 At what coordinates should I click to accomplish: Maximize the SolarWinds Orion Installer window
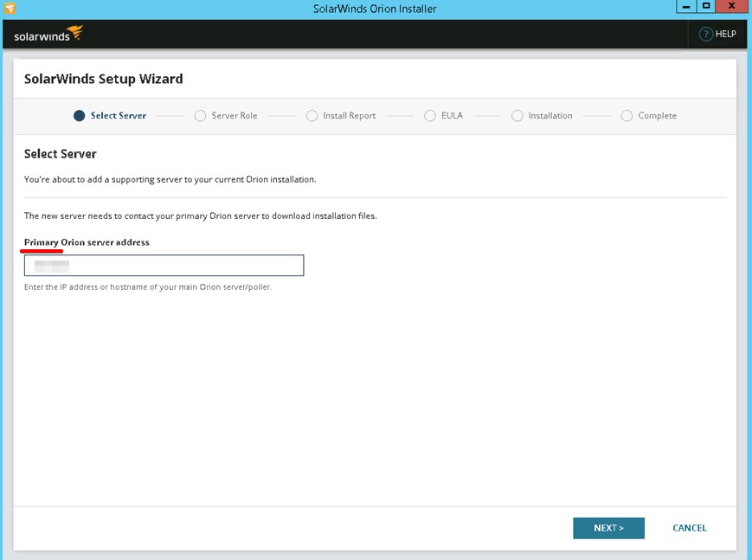(x=707, y=7)
